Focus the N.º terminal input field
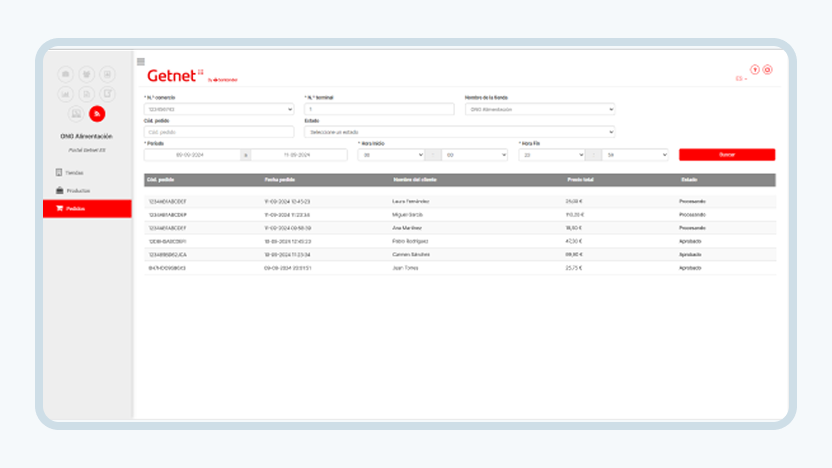Image resolution: width=832 pixels, height=468 pixels. click(x=379, y=109)
